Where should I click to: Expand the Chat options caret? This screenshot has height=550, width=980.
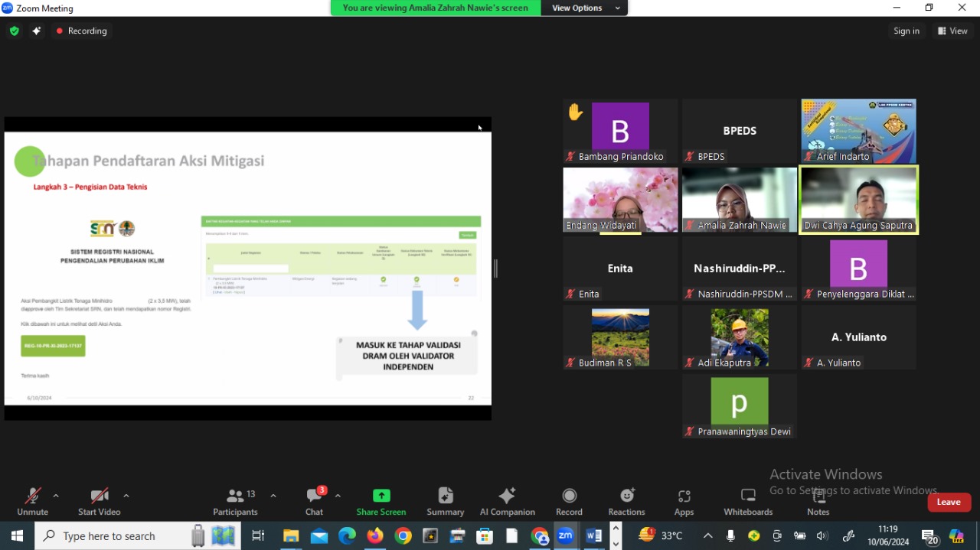(x=338, y=496)
